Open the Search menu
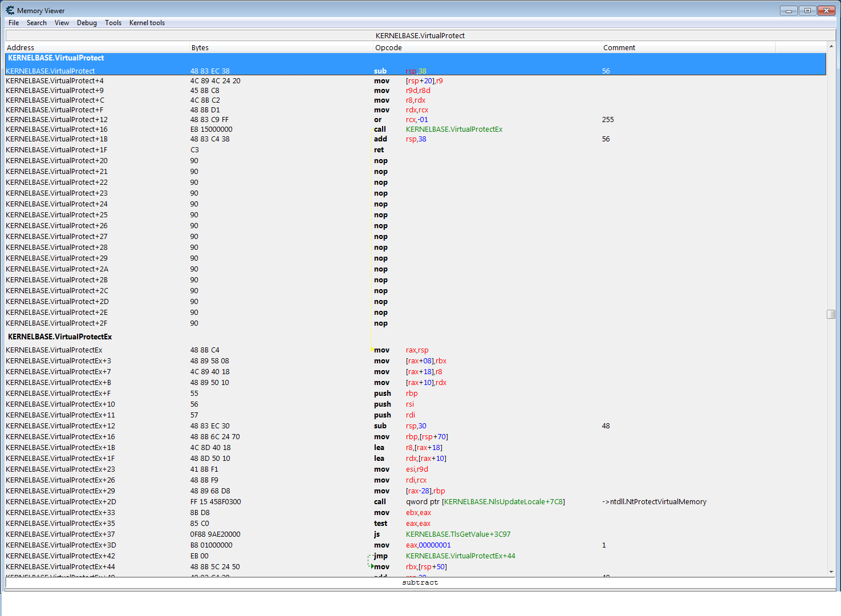Viewport: 841px width, 616px height. [36, 23]
